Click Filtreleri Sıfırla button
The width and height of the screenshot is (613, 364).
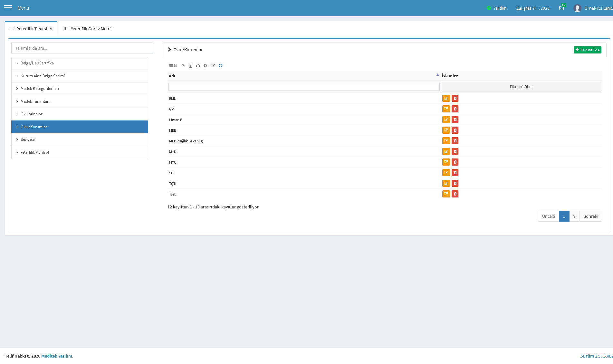(x=521, y=87)
